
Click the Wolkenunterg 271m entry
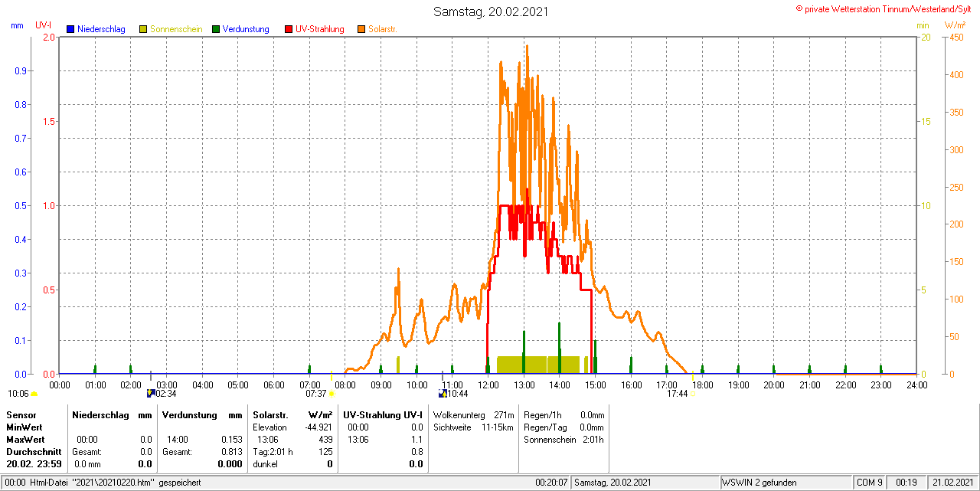point(473,414)
